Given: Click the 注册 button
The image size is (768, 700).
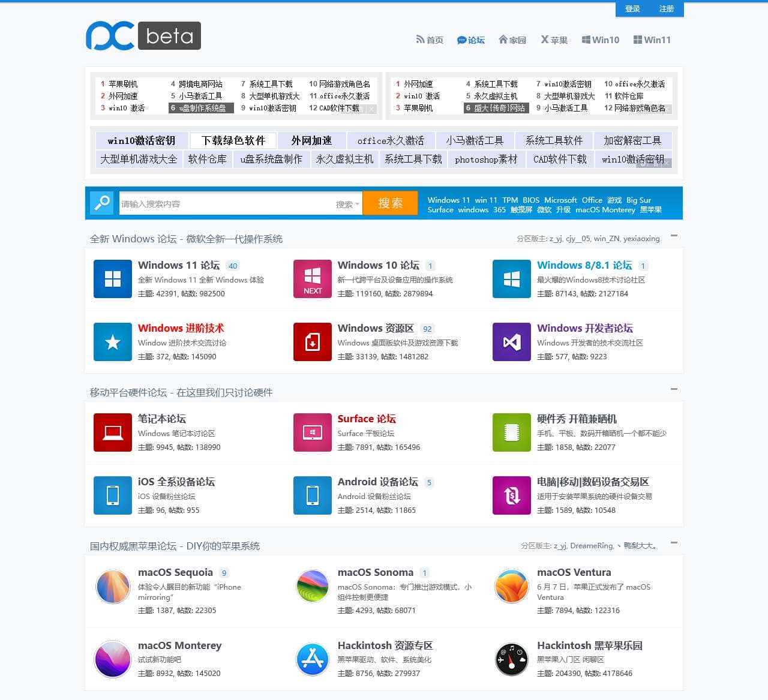Looking at the screenshot, I should [667, 9].
